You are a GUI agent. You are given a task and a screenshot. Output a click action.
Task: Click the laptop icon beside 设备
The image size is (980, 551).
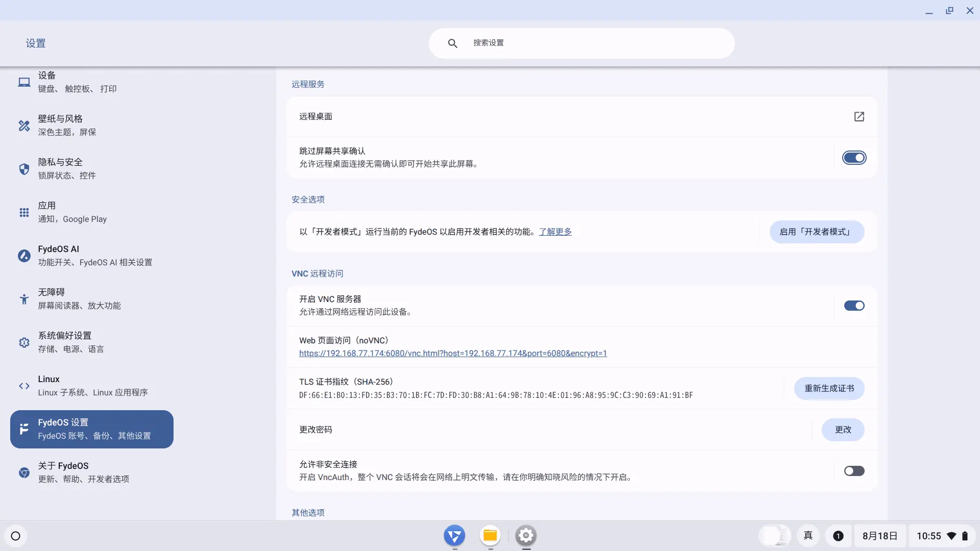tap(24, 82)
